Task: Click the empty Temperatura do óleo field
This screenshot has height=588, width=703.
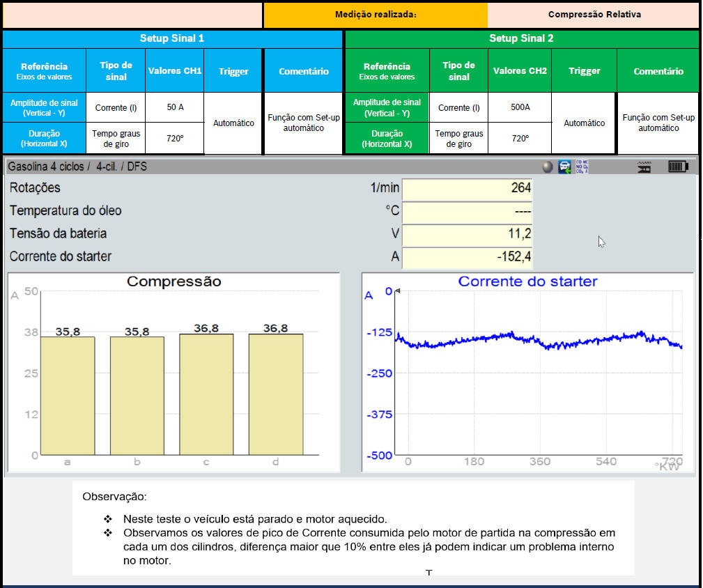Action: coord(468,211)
